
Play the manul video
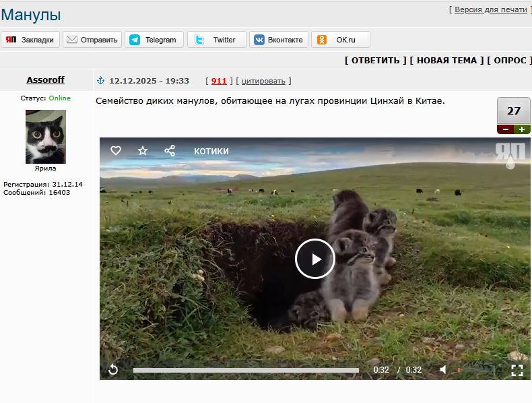pos(315,259)
